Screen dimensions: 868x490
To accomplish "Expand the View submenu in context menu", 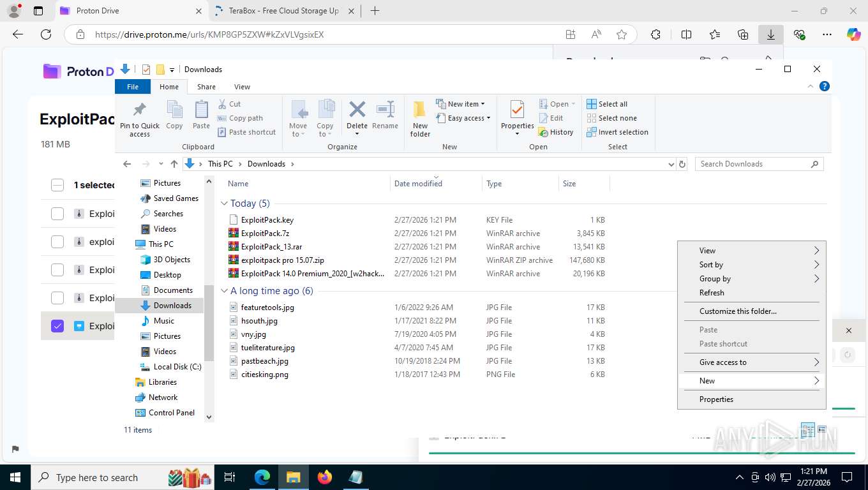I will (752, 251).
